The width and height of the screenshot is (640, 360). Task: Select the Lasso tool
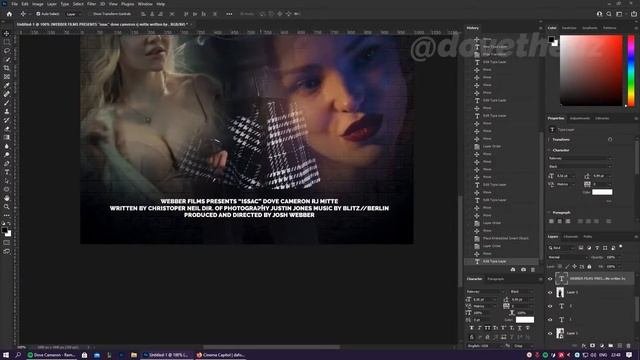7,51
